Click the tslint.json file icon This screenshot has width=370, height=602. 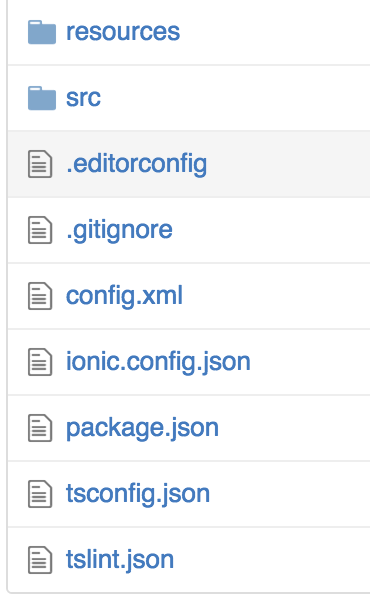[40, 560]
